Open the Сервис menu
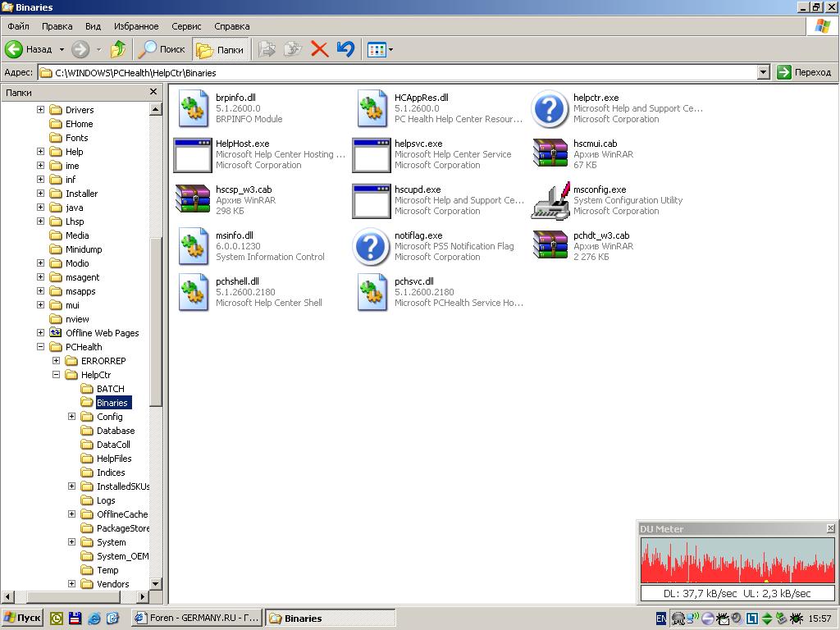 click(186, 26)
